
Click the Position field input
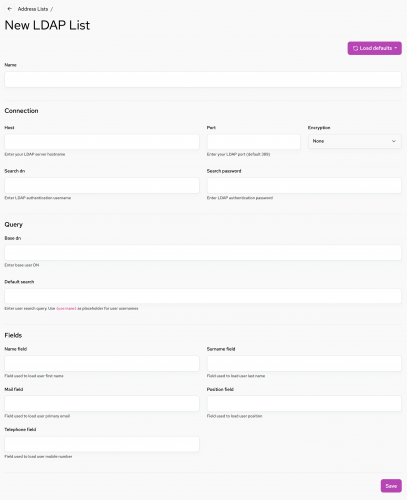tap(304, 404)
